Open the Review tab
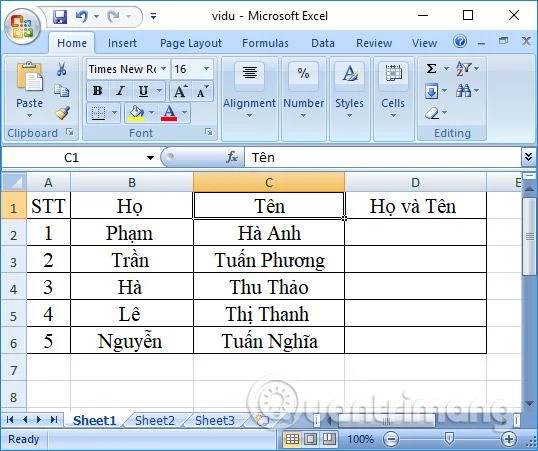The image size is (538, 451). click(374, 43)
